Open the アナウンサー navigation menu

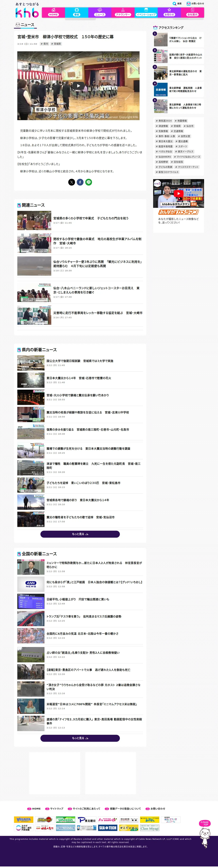click(x=123, y=12)
